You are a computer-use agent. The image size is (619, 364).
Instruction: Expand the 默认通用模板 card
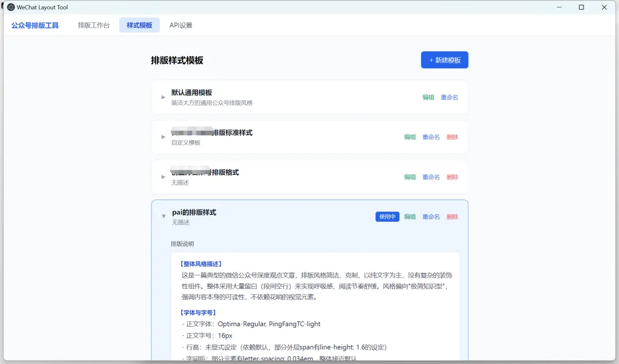(x=163, y=97)
